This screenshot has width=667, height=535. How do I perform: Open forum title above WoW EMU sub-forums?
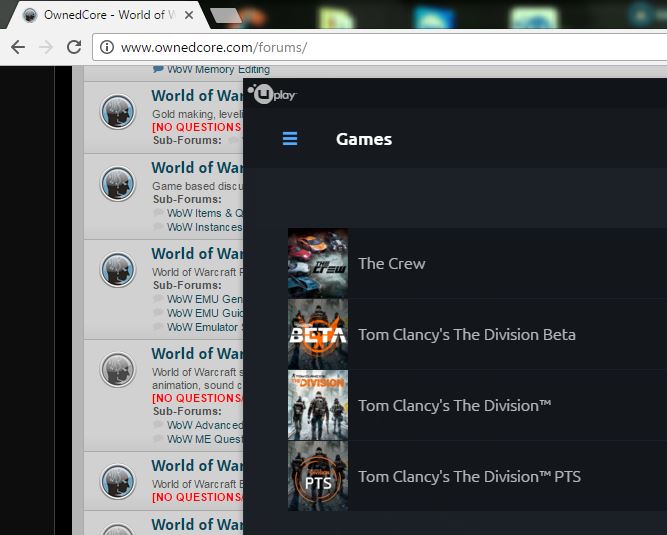197,253
